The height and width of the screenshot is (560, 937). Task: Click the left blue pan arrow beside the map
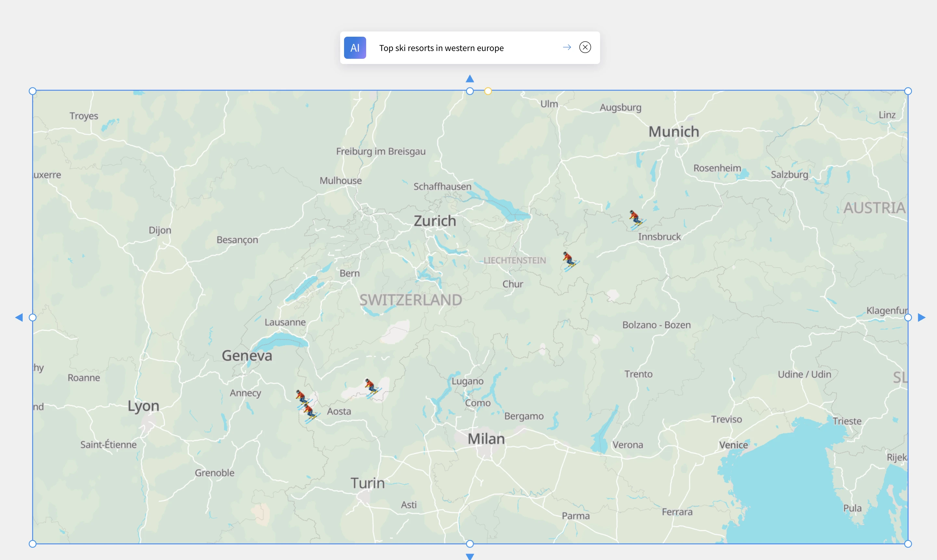pos(19,317)
